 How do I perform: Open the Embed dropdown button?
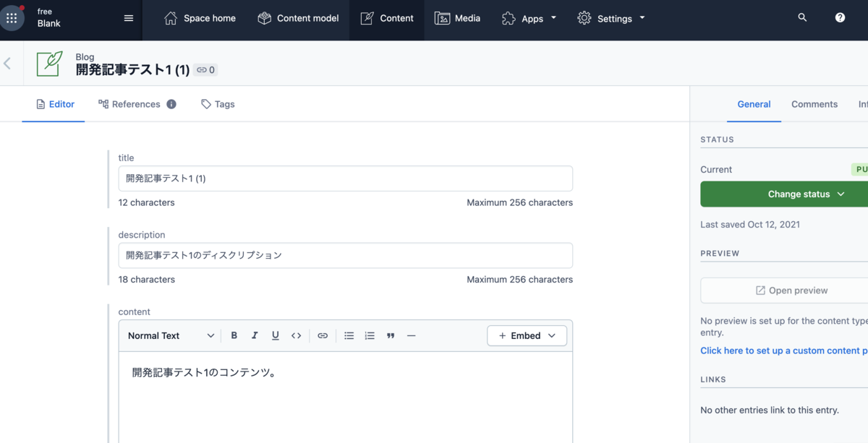[x=527, y=335]
